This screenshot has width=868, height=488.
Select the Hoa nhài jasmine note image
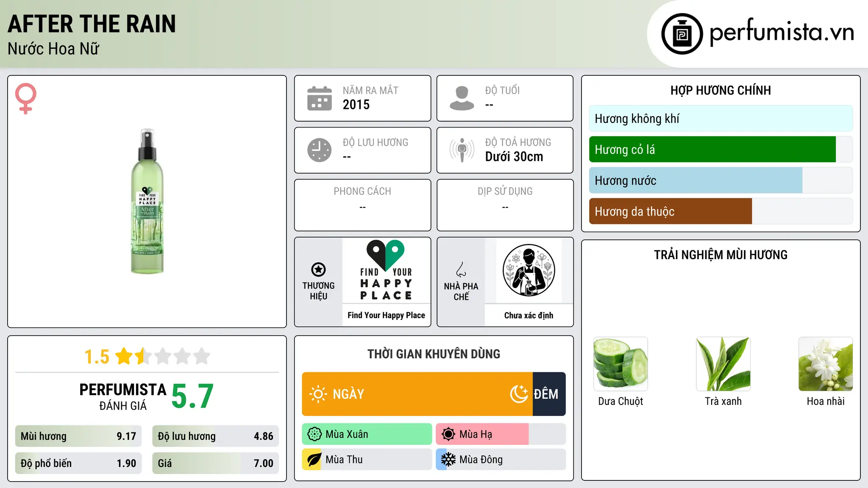826,364
